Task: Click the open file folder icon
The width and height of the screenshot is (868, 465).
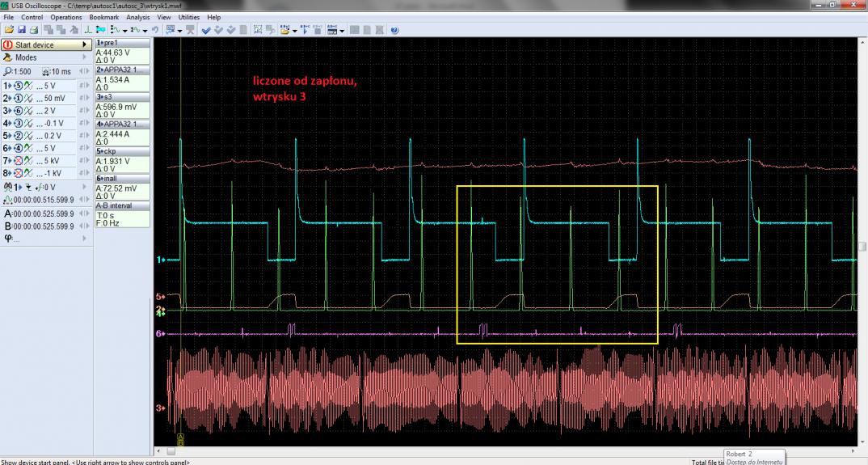Action: tap(9, 30)
